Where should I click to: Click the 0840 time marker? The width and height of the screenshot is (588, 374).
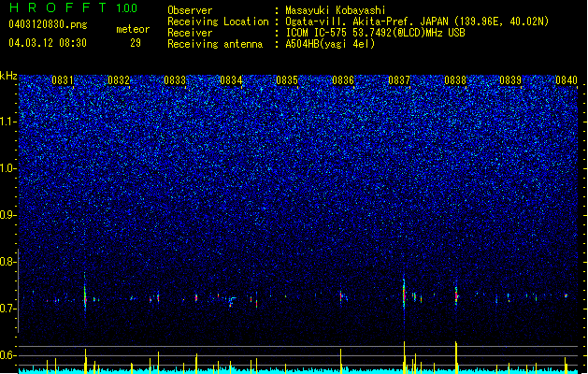[x=566, y=80]
